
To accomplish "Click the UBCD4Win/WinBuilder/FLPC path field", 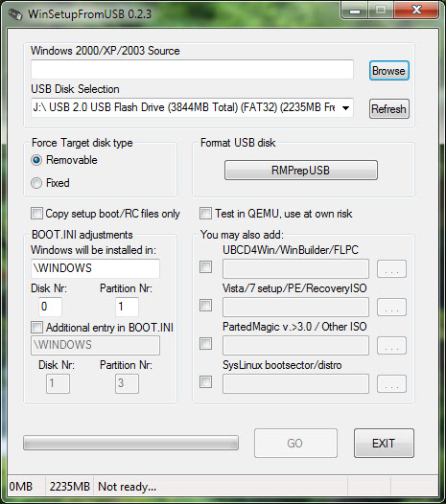I will click(295, 268).
